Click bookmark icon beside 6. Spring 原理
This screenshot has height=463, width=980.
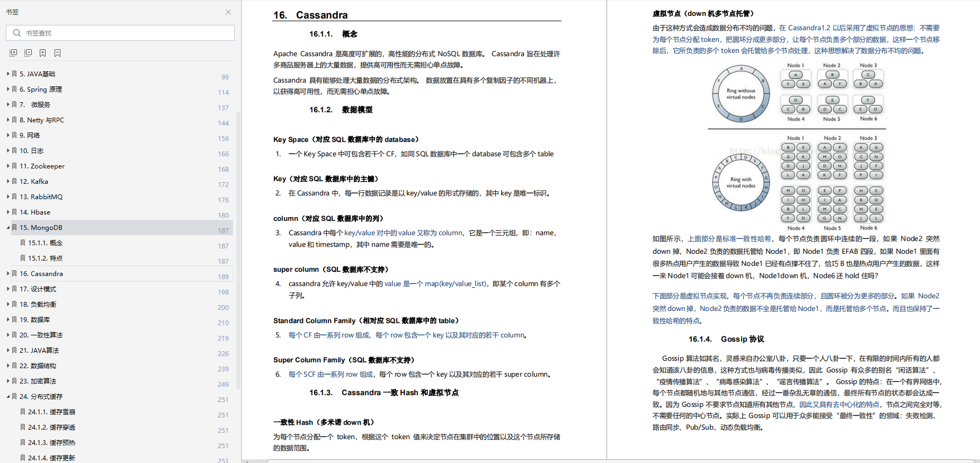[15, 90]
